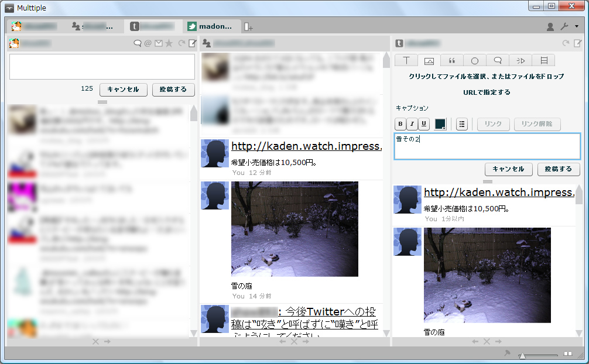Image resolution: width=589 pixels, height=364 pixels.
Task: Toggle italic formatting for the caption
Action: [413, 124]
